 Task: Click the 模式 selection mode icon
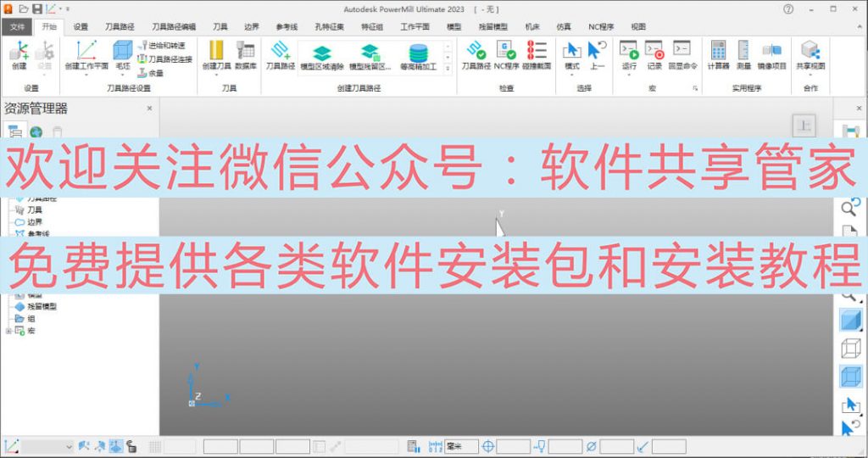point(572,52)
